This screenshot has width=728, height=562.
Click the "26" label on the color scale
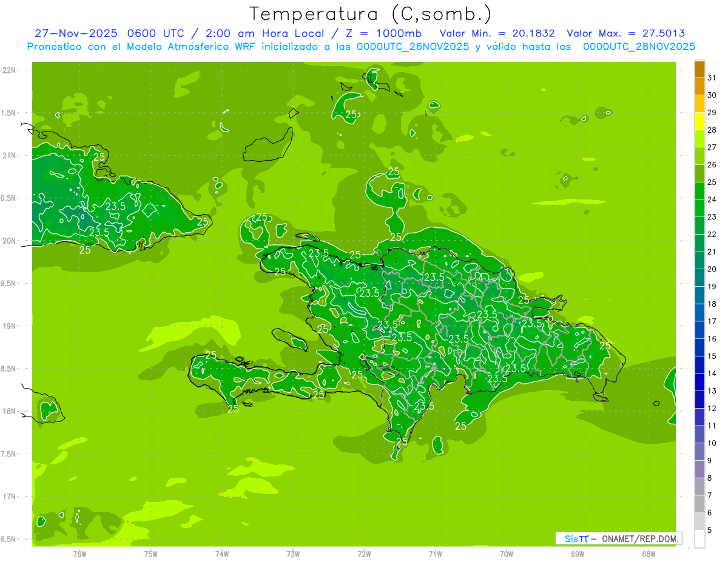point(712,165)
